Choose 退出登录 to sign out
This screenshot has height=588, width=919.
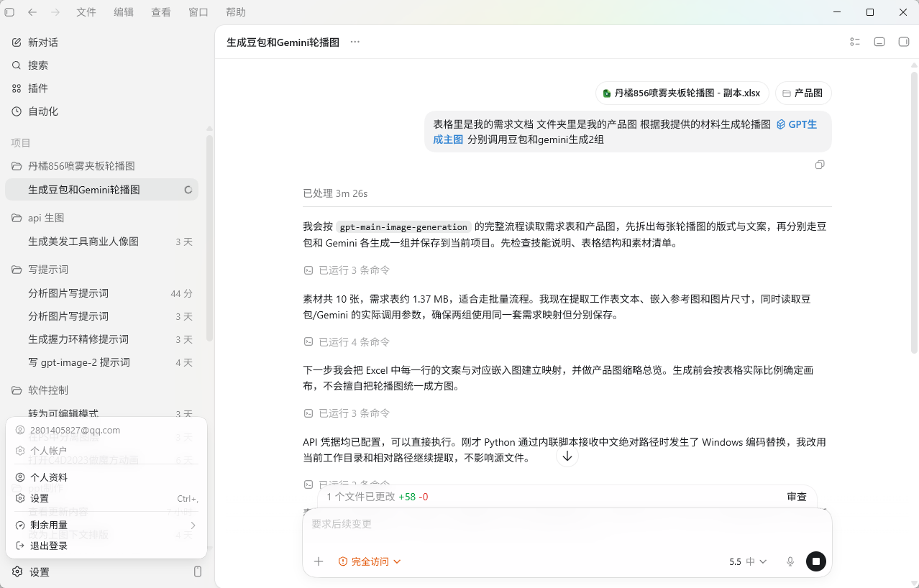point(106,546)
